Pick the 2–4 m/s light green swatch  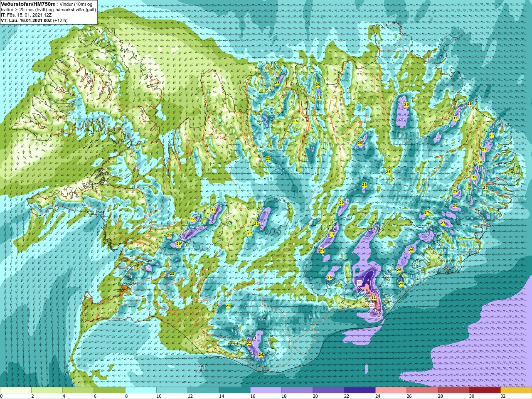[47, 390]
